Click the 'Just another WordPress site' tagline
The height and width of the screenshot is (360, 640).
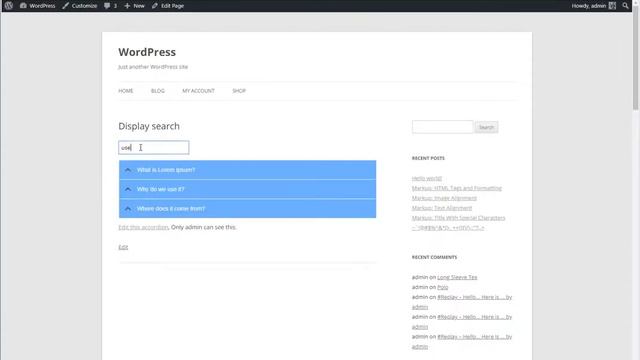153,67
